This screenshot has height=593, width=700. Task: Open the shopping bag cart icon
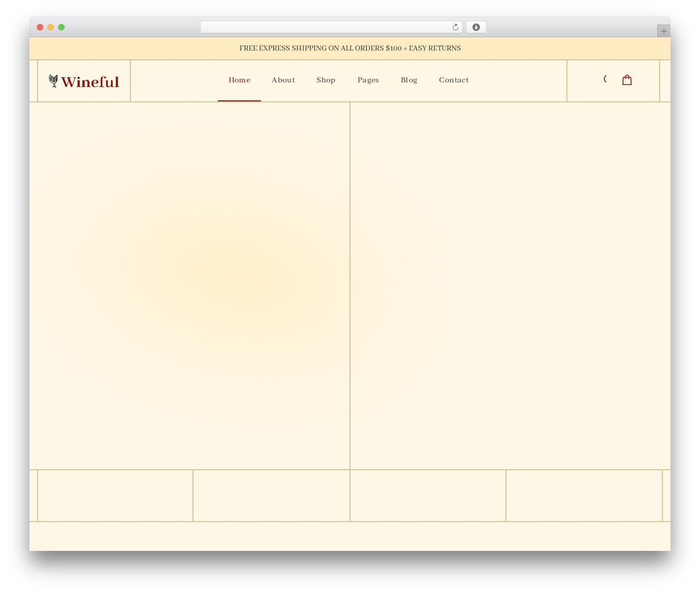pyautogui.click(x=627, y=80)
